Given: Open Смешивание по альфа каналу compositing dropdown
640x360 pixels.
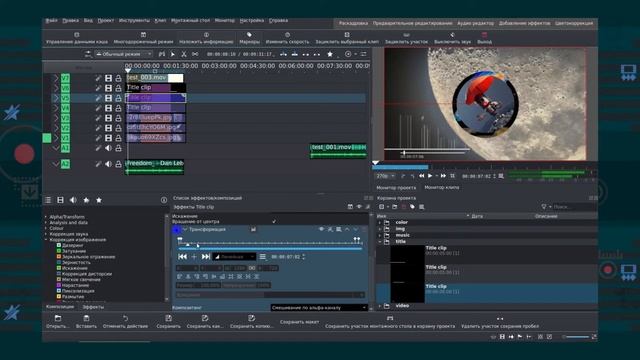Looking at the screenshot, I should coord(319,307).
